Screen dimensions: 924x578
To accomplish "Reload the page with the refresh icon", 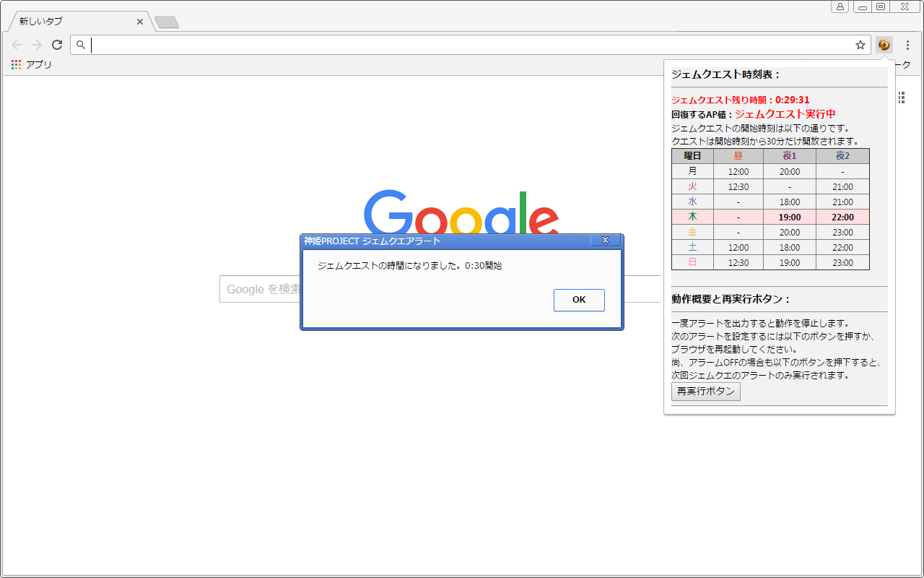I will [x=57, y=45].
